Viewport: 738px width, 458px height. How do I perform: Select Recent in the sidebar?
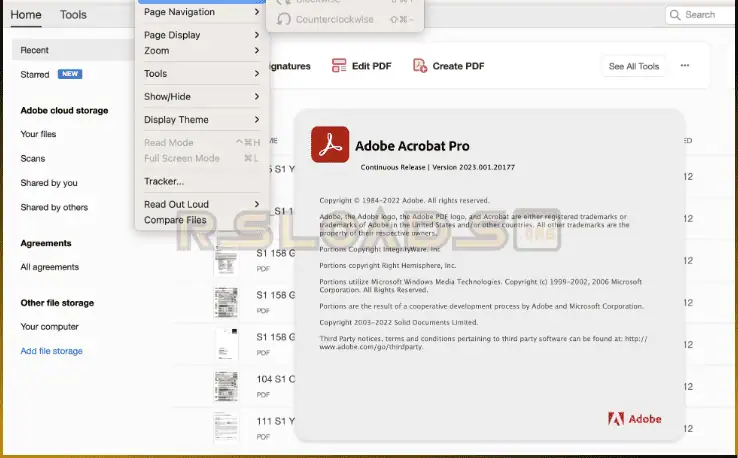(x=73, y=50)
